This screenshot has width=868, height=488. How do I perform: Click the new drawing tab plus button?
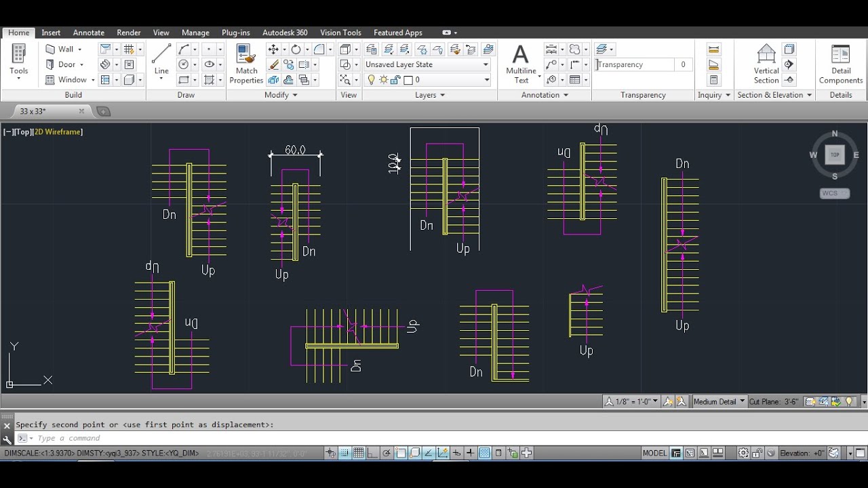coord(103,111)
